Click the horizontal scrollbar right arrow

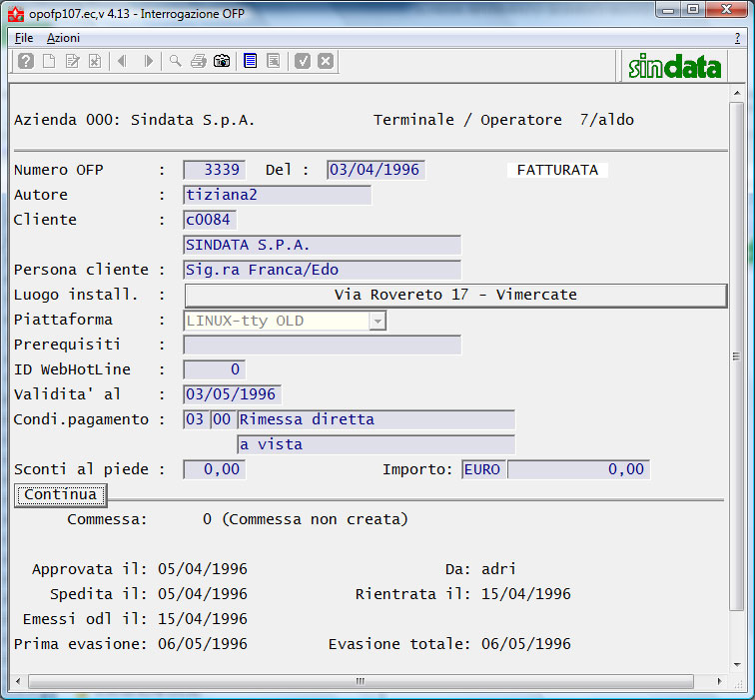[719, 681]
